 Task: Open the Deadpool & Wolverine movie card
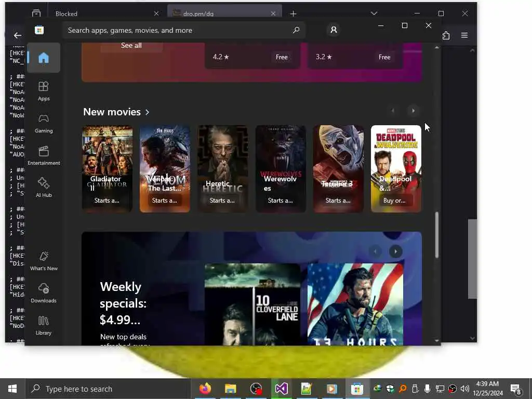396,169
